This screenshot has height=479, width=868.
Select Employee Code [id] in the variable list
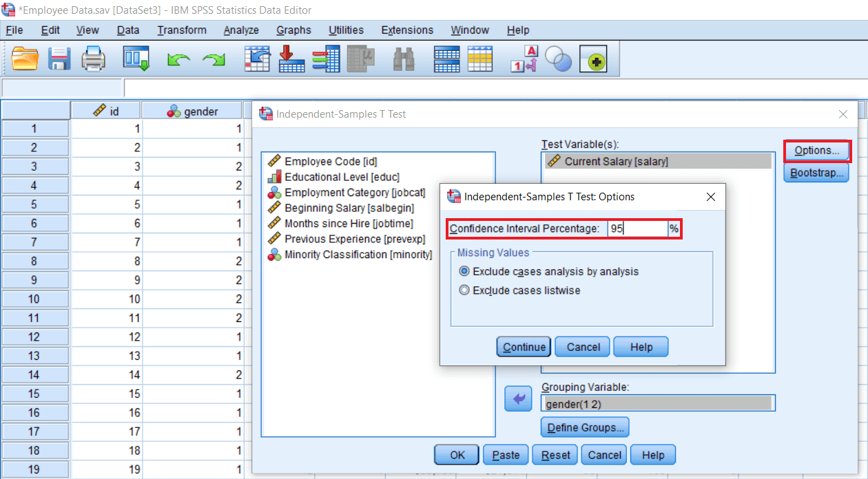(322, 161)
